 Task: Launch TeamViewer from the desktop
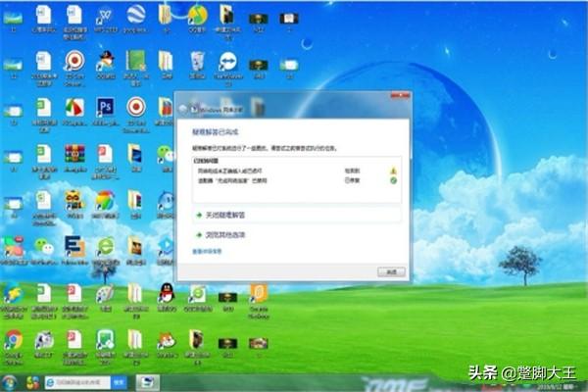tap(228, 62)
